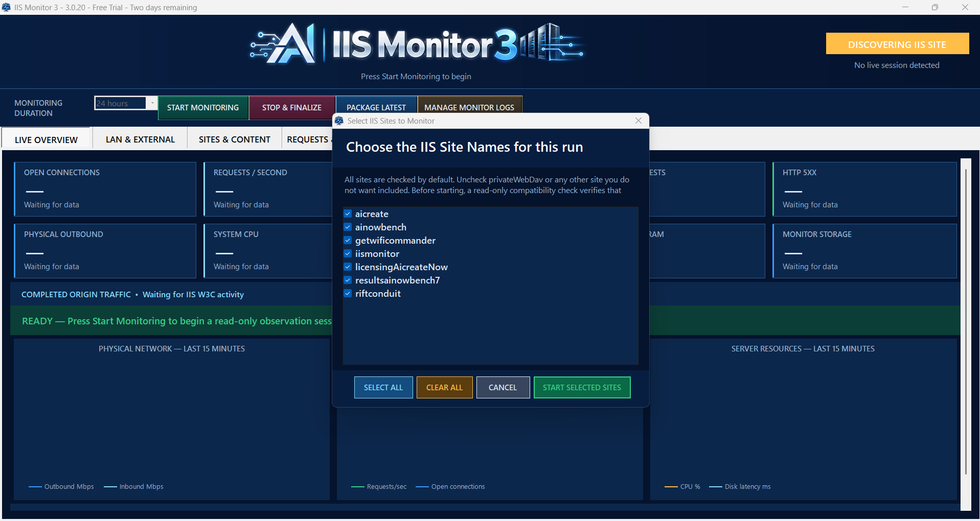
Task: Switch to the LAN & EXTERNAL tab
Action: 140,139
